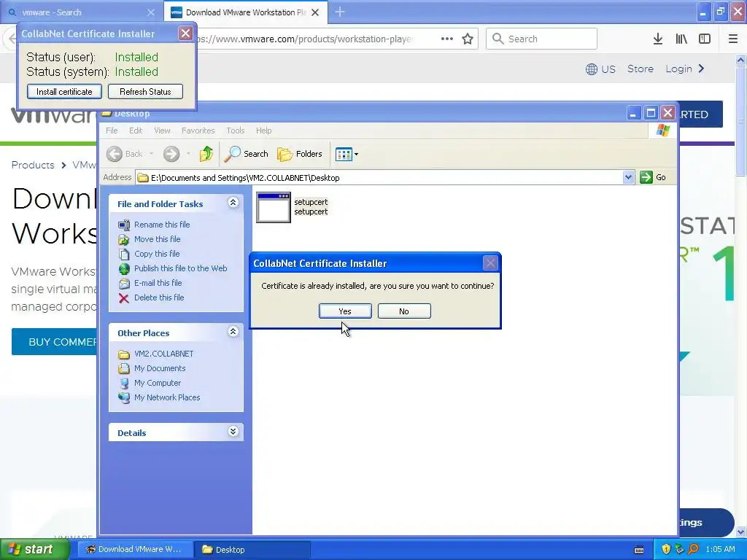The height and width of the screenshot is (560, 747).
Task: Click the Firefox bookmark star icon
Action: 468,39
